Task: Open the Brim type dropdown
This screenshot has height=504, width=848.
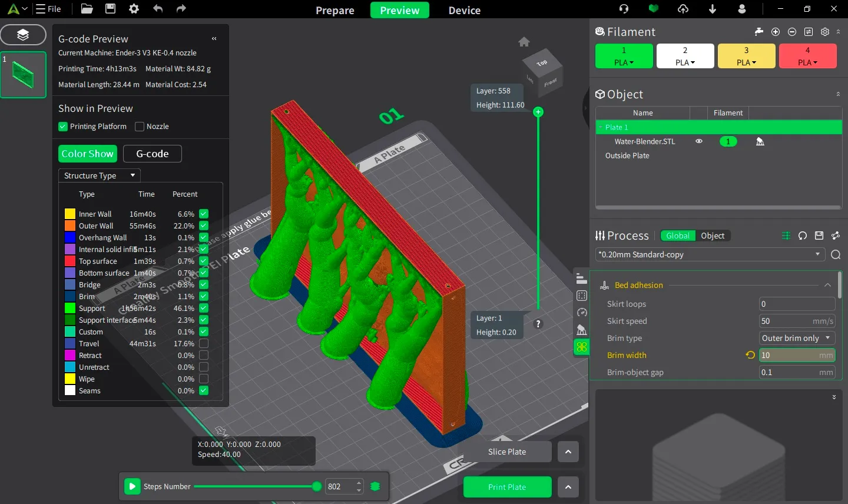Action: tap(797, 338)
